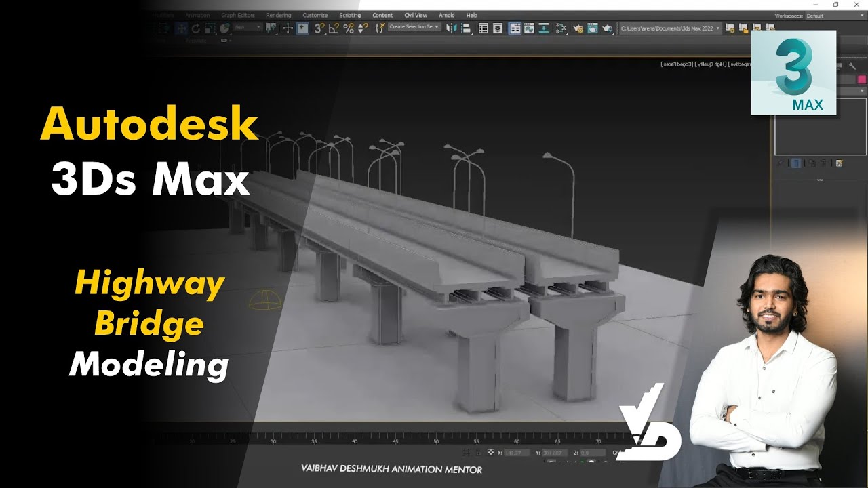Open the Scripting menu
Viewport: 868px width, 488px height.
pyautogui.click(x=350, y=15)
